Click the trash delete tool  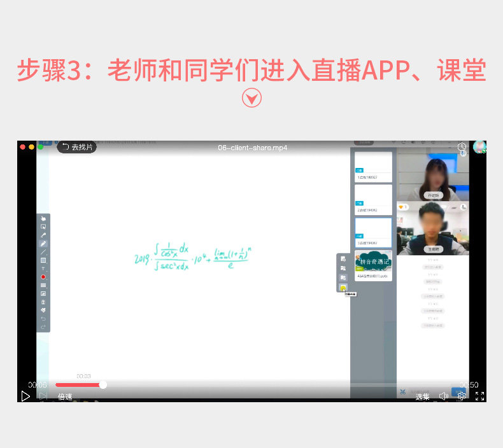click(x=43, y=302)
